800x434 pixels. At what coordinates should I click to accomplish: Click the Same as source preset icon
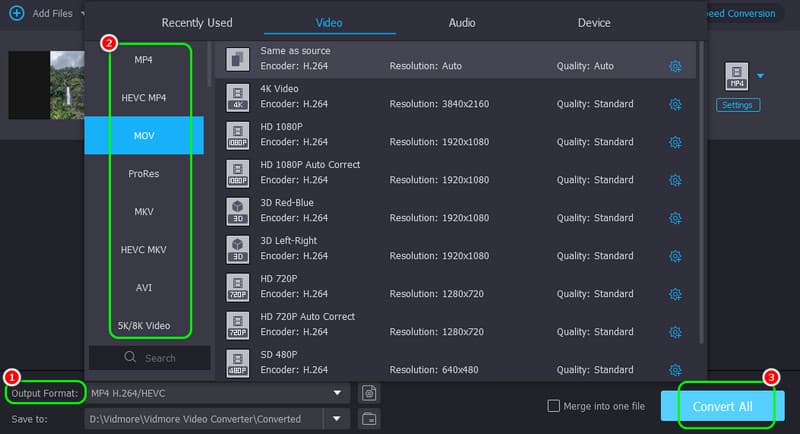point(237,58)
